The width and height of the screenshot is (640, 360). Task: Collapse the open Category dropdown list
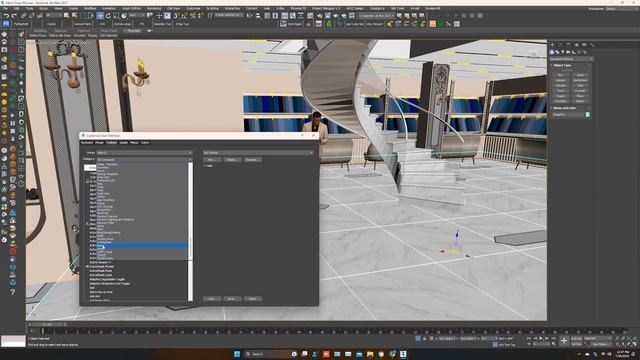click(x=144, y=160)
